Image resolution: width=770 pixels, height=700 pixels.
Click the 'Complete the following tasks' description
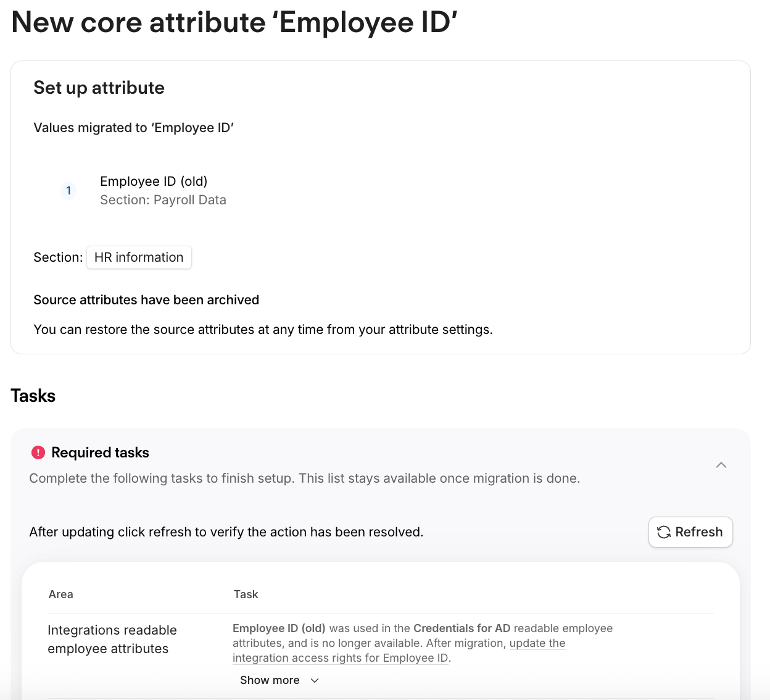[x=305, y=478]
